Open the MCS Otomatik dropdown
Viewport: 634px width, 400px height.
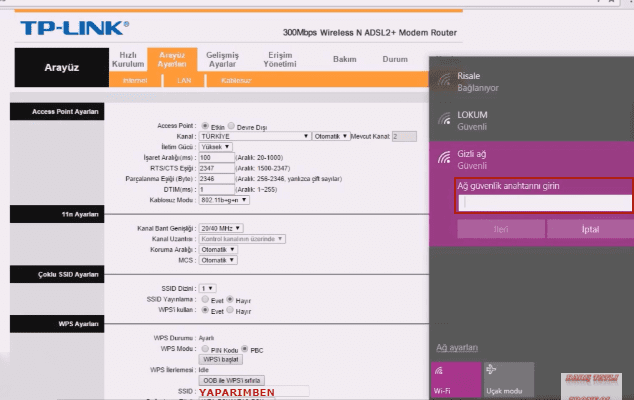click(x=218, y=260)
